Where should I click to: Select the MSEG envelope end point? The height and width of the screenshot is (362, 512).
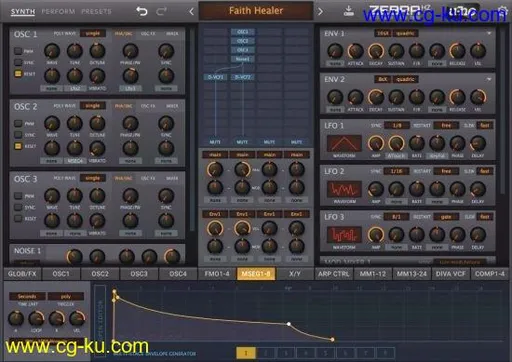(332, 339)
